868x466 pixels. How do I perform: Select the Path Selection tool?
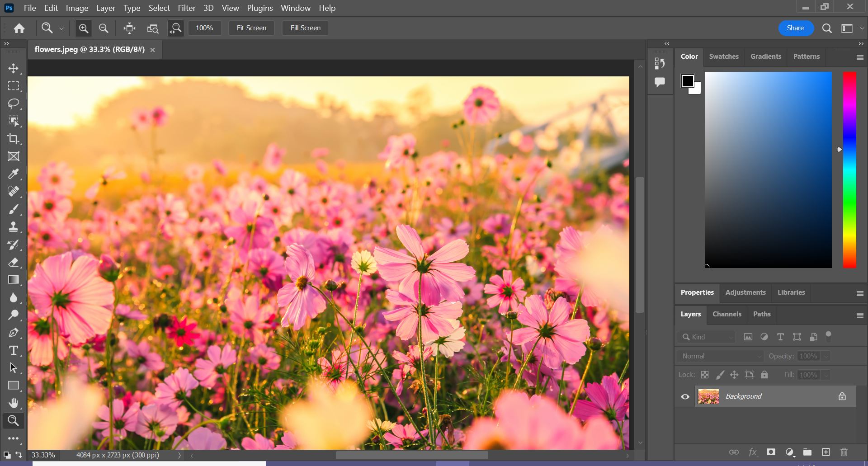tap(14, 368)
